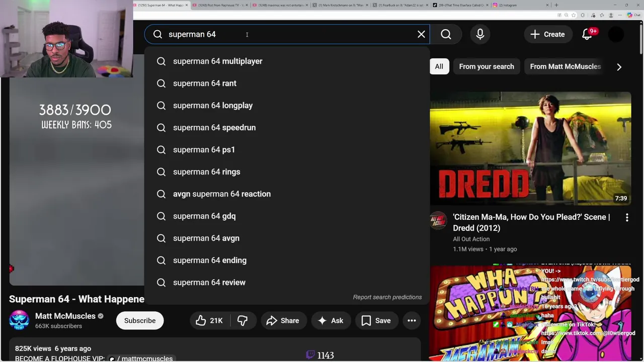Open the 'Wha Happun' Mega Man thumbnail
The height and width of the screenshot is (362, 644).
pyautogui.click(x=530, y=313)
